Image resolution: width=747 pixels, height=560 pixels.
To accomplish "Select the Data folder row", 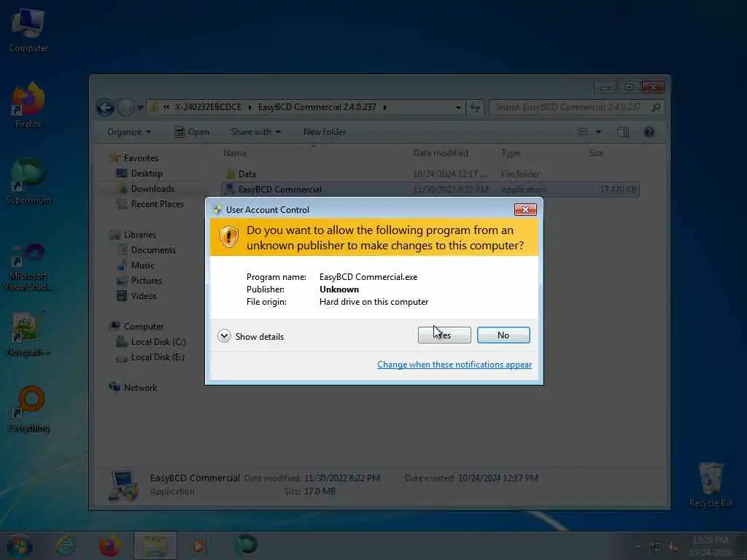I will tap(430, 174).
